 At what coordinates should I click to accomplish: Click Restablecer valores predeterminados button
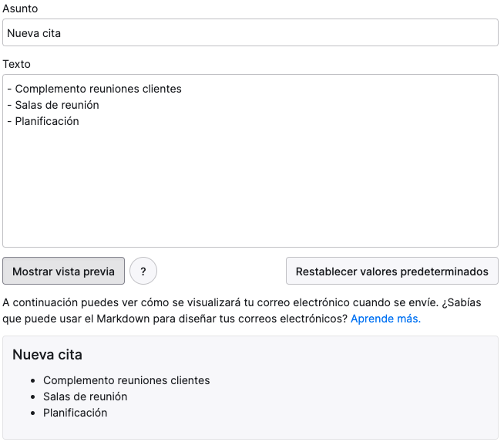pyautogui.click(x=391, y=271)
